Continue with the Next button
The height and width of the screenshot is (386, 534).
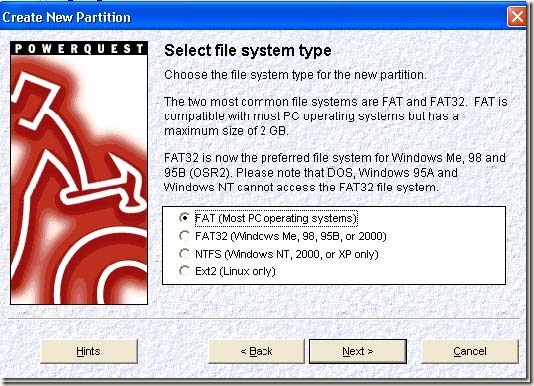click(358, 351)
